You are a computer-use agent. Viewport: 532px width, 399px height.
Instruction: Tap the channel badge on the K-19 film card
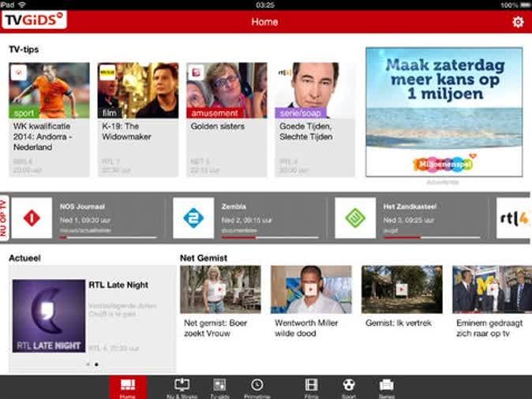click(107, 73)
